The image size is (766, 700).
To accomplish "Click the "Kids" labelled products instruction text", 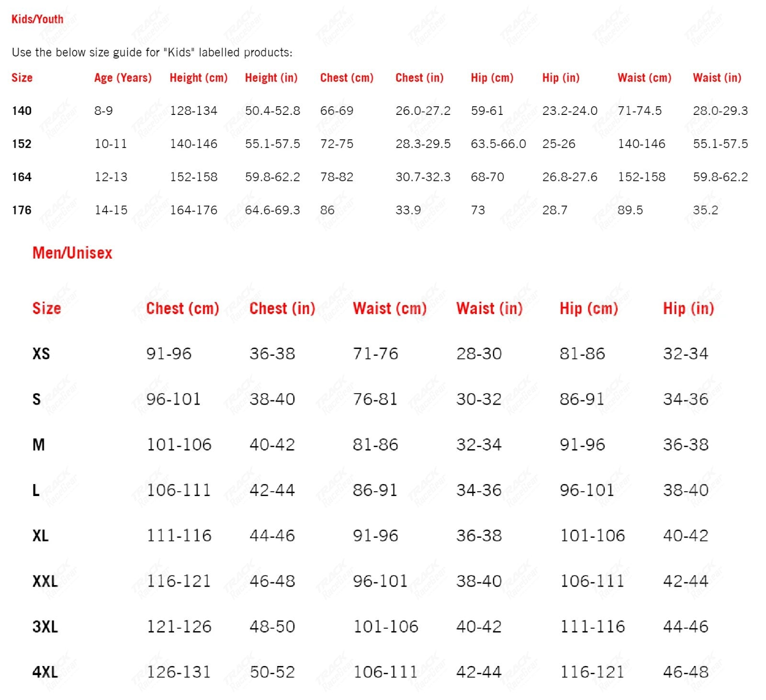I will pyautogui.click(x=152, y=52).
